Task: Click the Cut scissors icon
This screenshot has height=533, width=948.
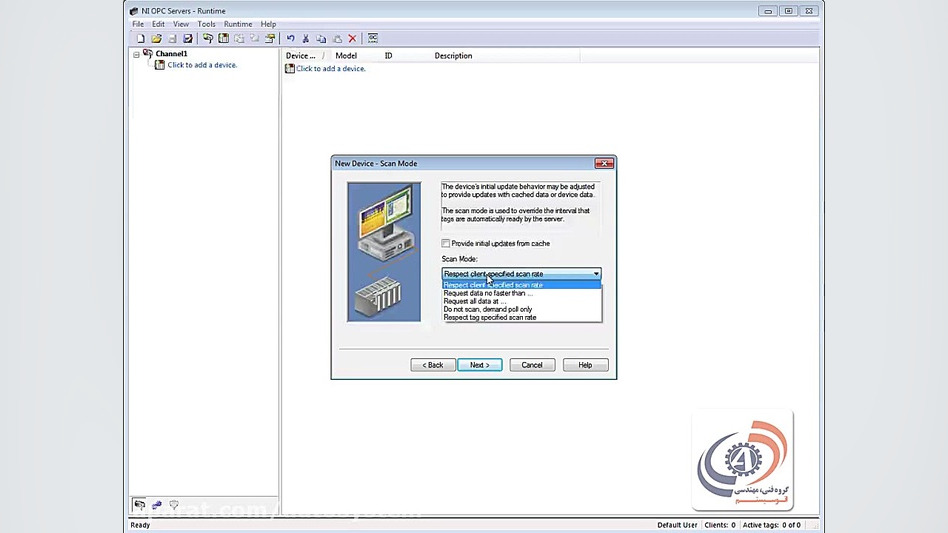Action: 306,39
